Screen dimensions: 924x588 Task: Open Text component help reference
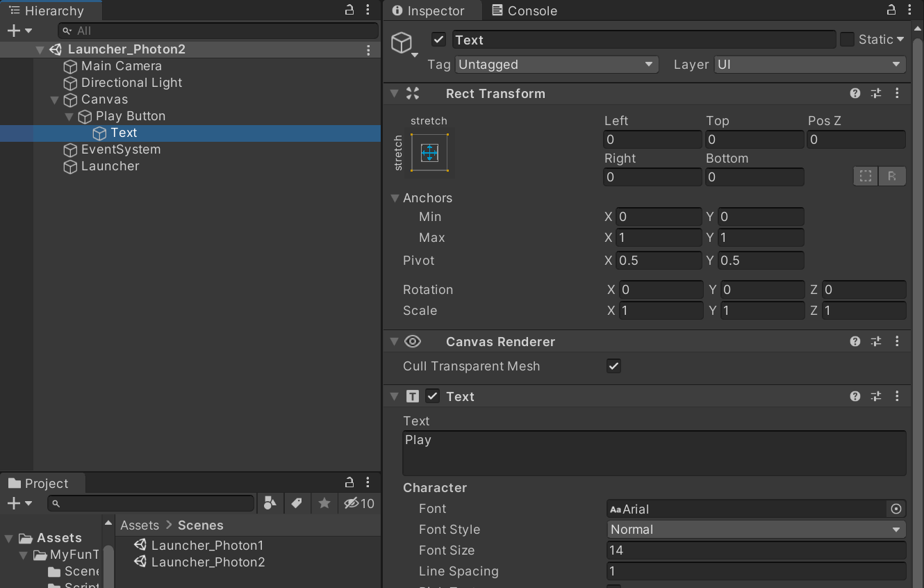click(855, 396)
